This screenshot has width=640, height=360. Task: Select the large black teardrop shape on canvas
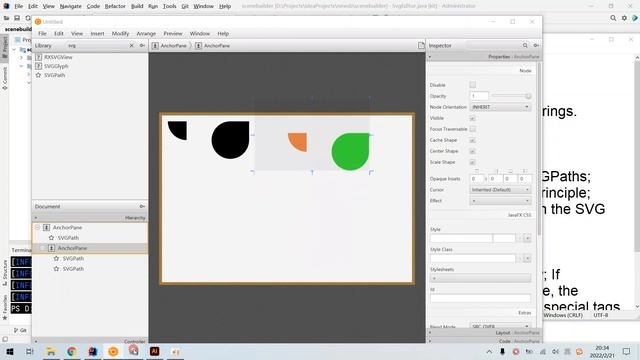231,140
